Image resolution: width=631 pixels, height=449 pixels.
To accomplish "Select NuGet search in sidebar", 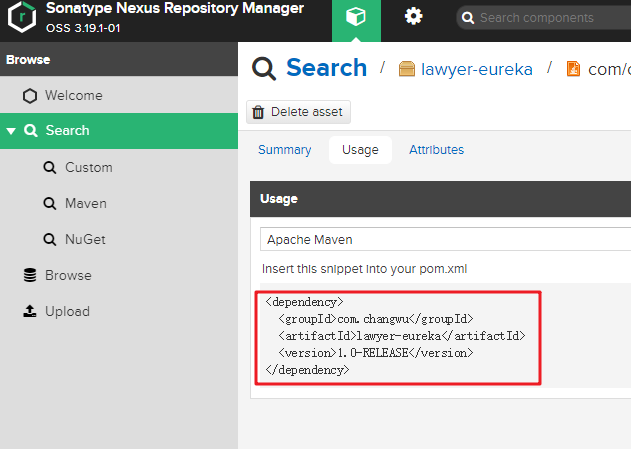I will 85,239.
